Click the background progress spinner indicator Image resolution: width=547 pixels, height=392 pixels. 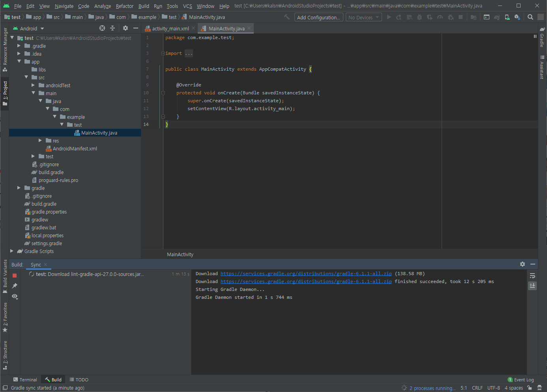coord(404,388)
